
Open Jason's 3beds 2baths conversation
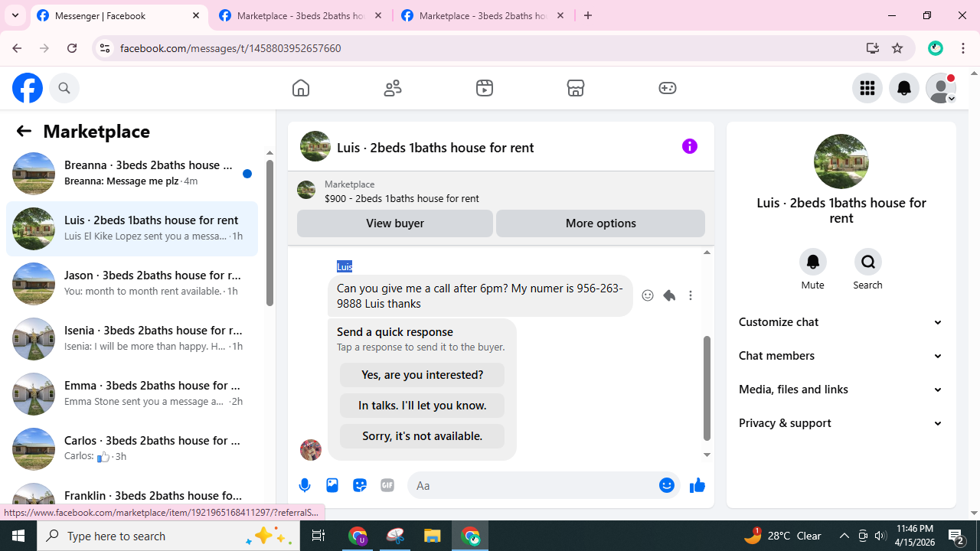[x=132, y=283]
